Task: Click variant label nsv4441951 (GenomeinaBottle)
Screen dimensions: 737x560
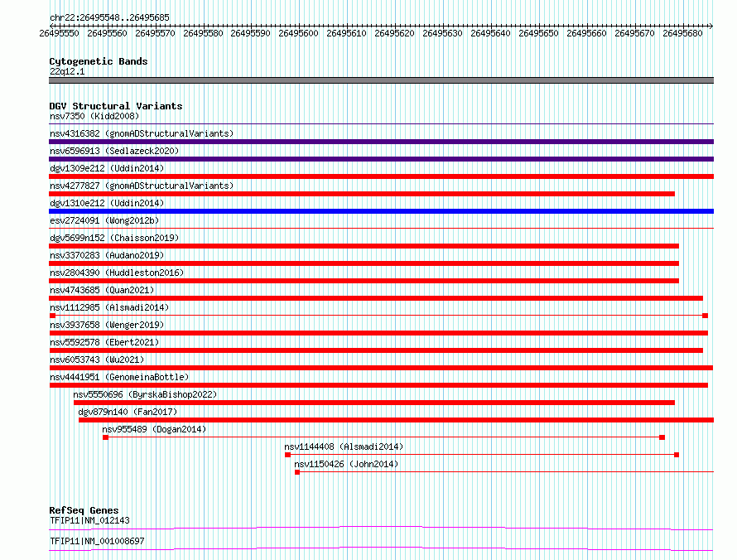Action: pos(119,377)
